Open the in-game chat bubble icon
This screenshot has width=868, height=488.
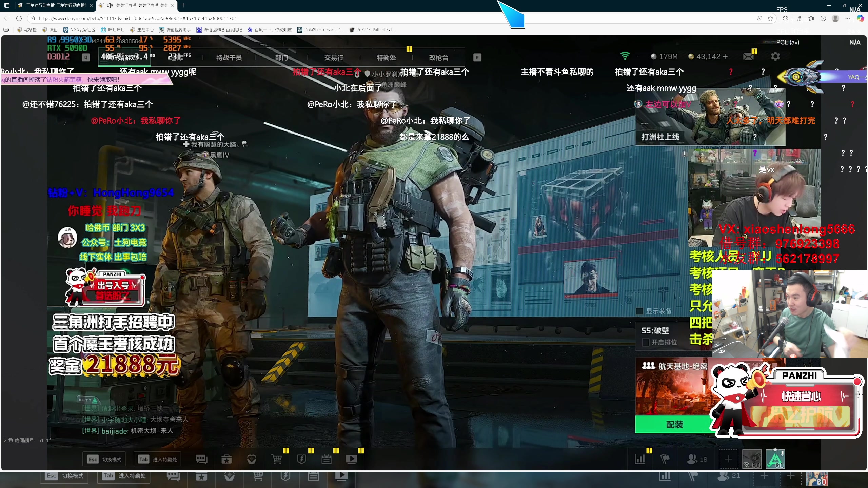[x=201, y=459]
